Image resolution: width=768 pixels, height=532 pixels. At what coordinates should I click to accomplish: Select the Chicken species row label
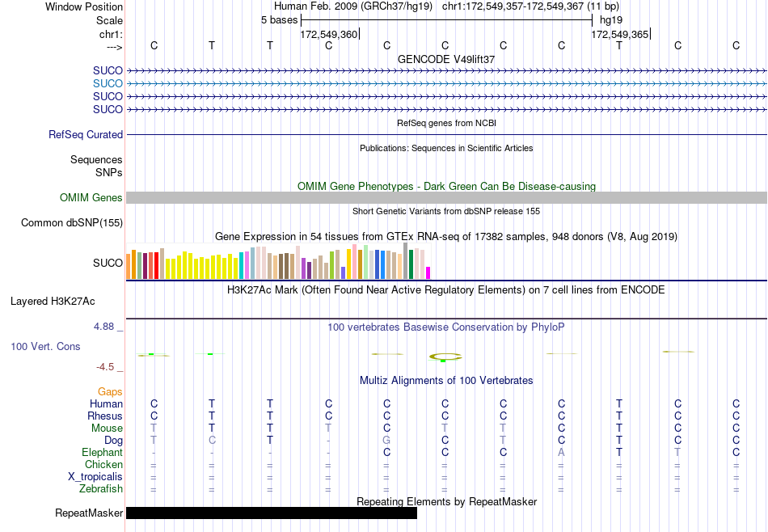(103, 464)
